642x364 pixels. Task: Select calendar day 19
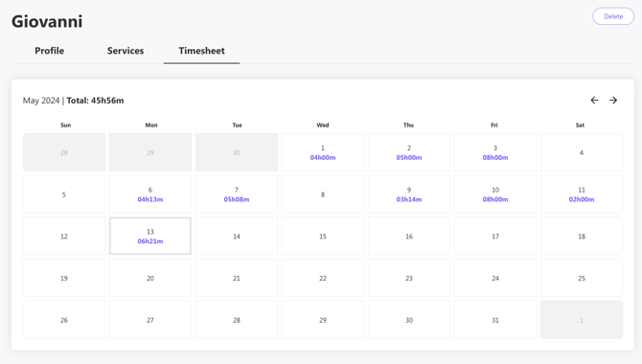click(64, 278)
